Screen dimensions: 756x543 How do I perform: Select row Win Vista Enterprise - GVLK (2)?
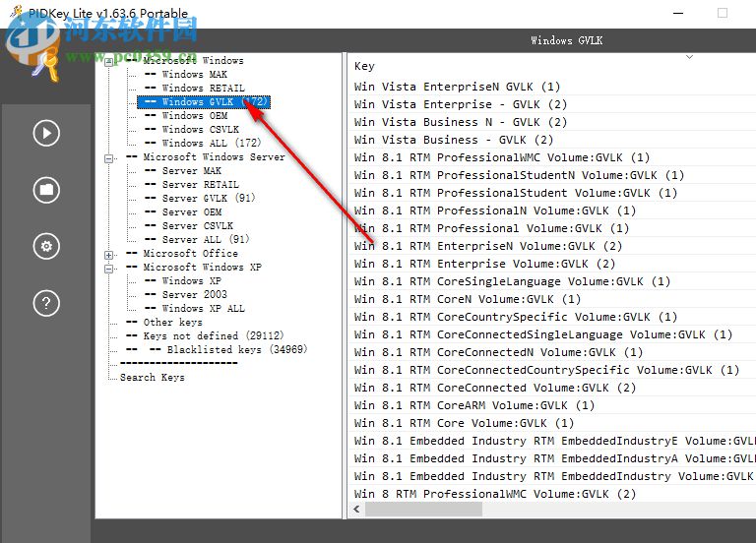(551, 104)
